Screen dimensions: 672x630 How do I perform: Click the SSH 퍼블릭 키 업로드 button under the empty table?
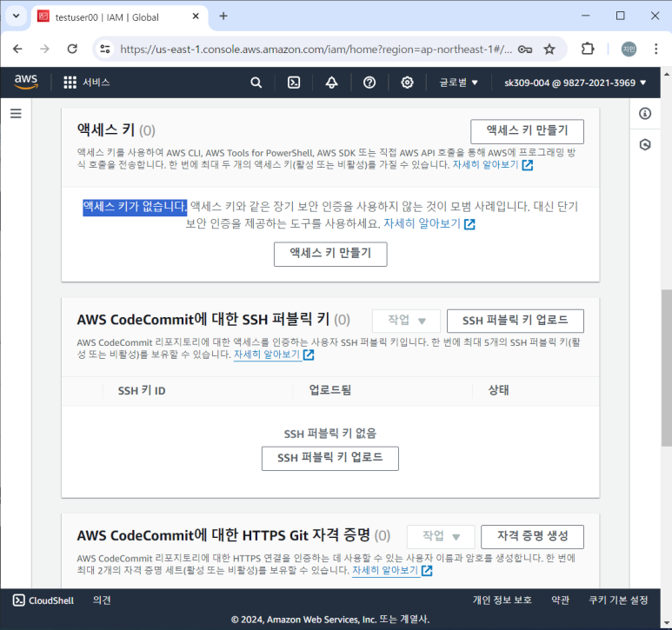(330, 458)
